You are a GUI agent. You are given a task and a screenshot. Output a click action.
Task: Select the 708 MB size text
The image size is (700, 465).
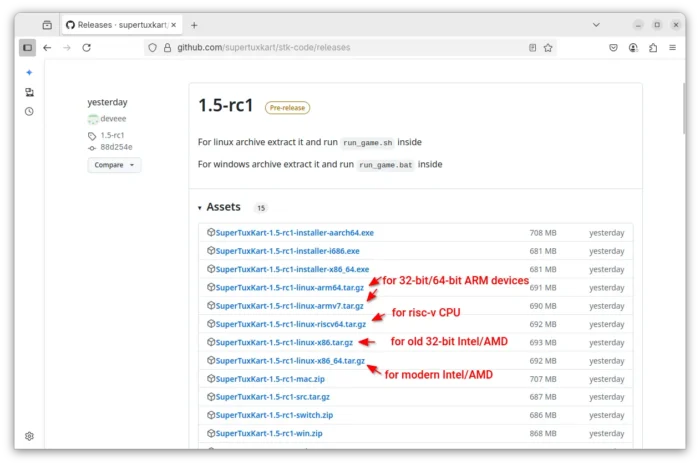pos(543,233)
